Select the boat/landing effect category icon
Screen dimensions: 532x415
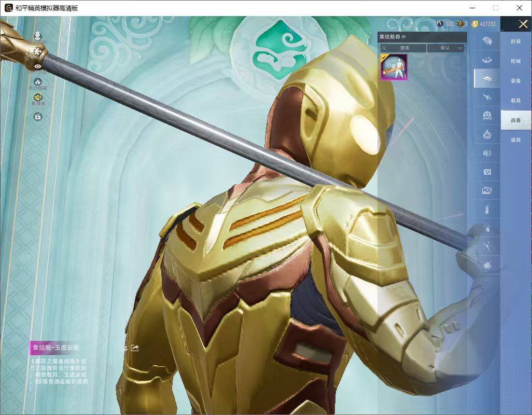point(487,60)
